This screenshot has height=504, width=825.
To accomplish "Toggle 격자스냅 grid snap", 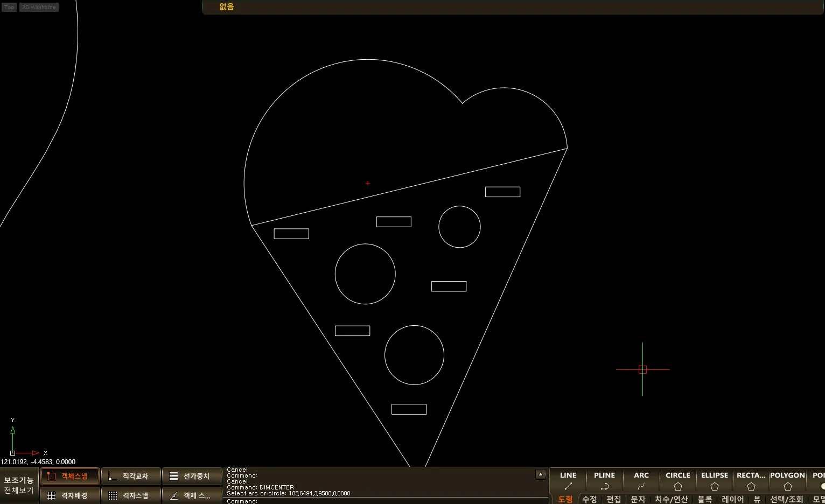I will [x=131, y=495].
